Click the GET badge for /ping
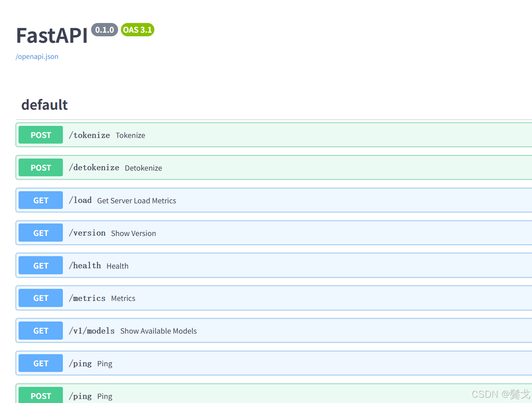This screenshot has height=403, width=532. [x=41, y=363]
